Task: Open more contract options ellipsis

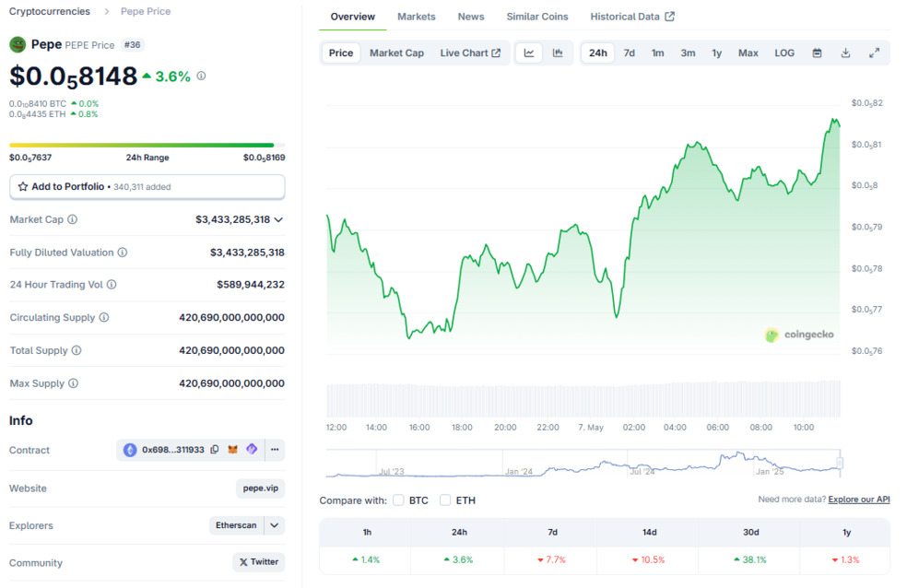Action: point(275,450)
